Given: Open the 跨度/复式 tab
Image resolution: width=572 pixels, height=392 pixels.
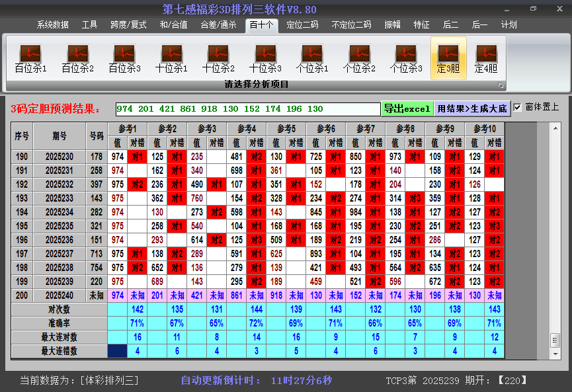Looking at the screenshot, I should 128,25.
